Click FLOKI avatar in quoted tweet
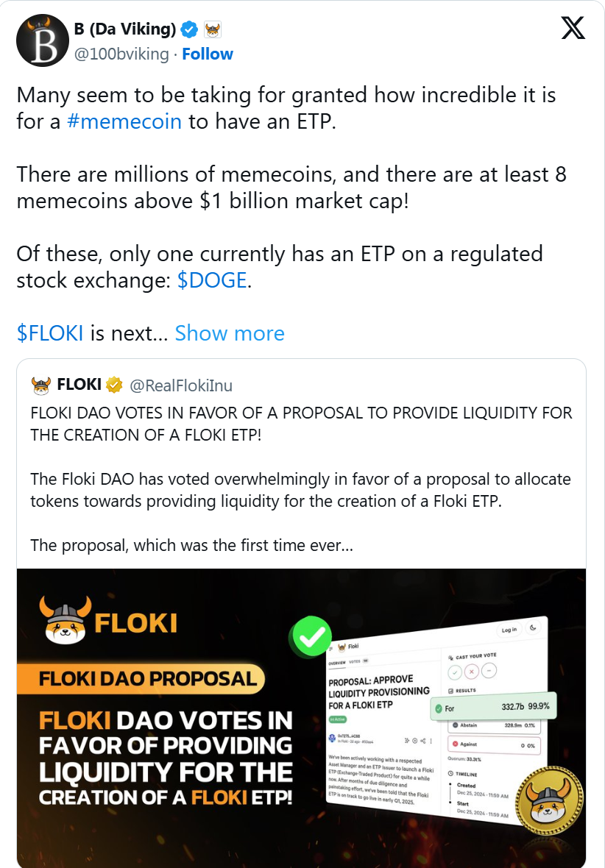605x868 pixels. (41, 385)
